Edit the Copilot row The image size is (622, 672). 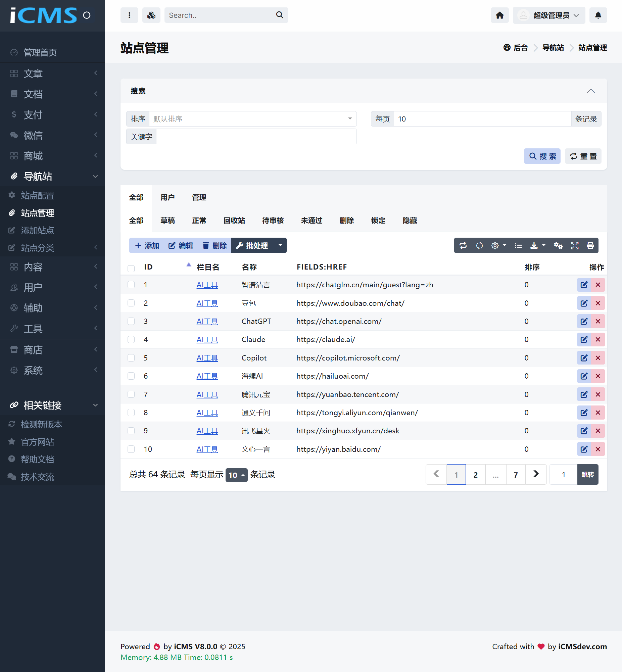(584, 358)
